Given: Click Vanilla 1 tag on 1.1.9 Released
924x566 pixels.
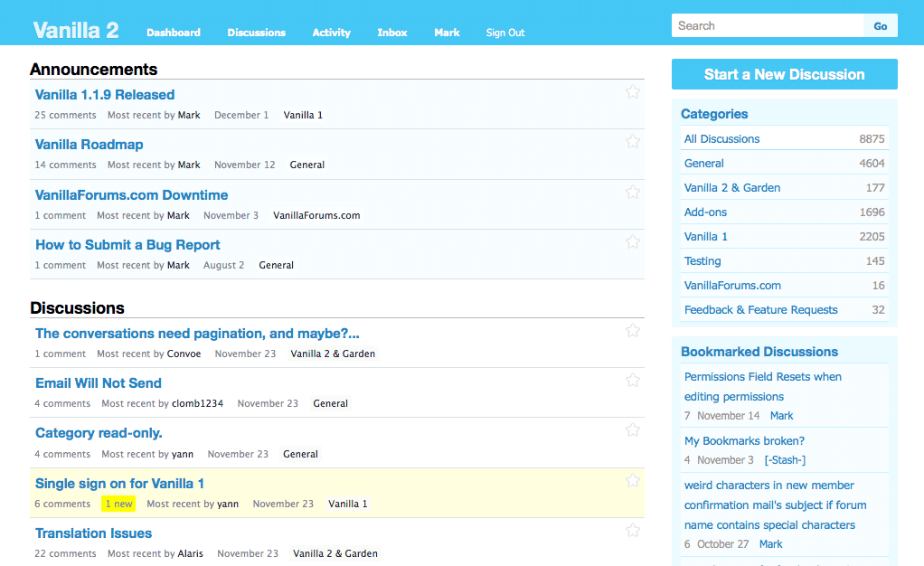Looking at the screenshot, I should (303, 115).
